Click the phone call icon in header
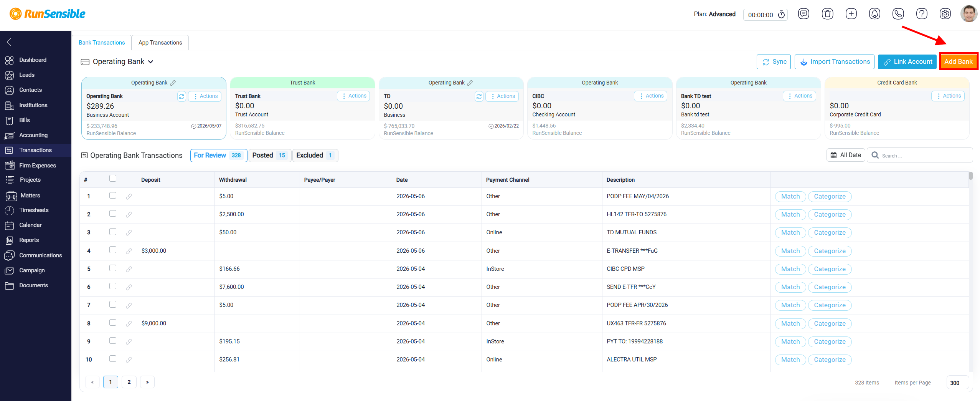Image resolution: width=980 pixels, height=401 pixels. pyautogui.click(x=898, y=14)
